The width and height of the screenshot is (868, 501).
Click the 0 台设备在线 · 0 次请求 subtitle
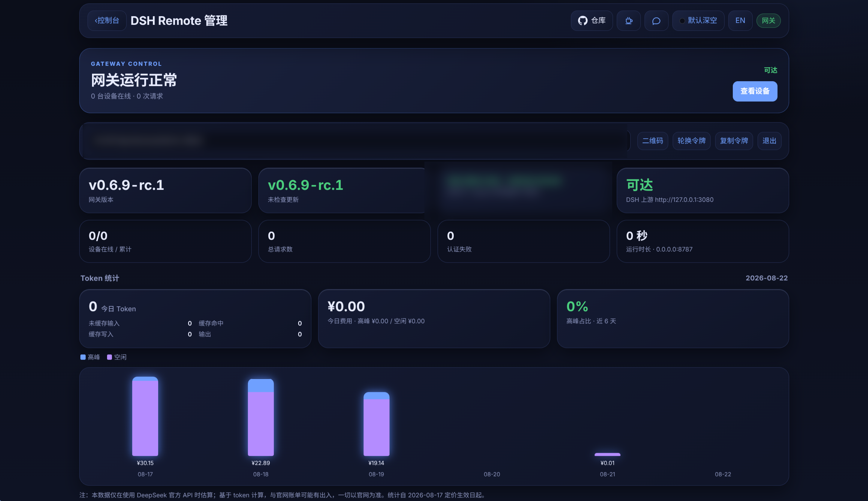point(127,96)
